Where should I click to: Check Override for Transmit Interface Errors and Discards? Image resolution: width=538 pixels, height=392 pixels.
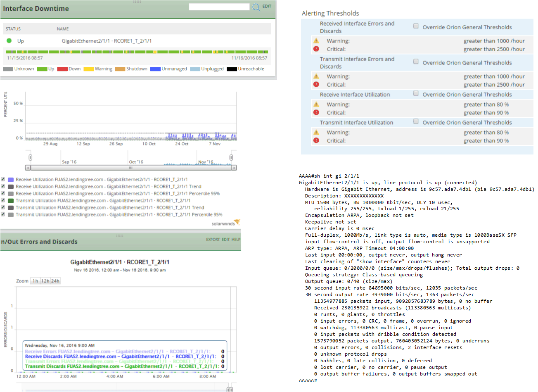(x=416, y=62)
